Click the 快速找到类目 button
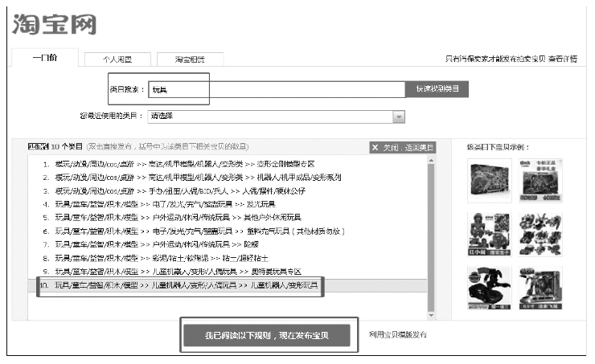This screenshot has height=364, width=595. tap(437, 88)
